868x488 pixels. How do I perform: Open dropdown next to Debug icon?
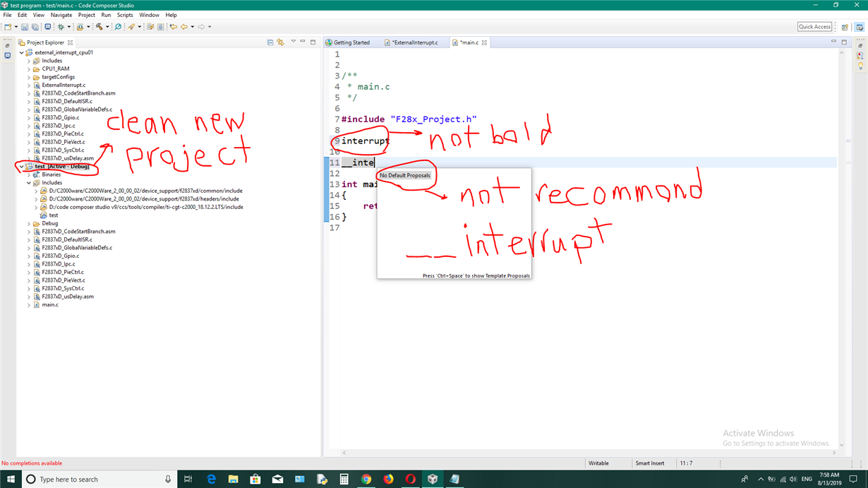(x=69, y=27)
